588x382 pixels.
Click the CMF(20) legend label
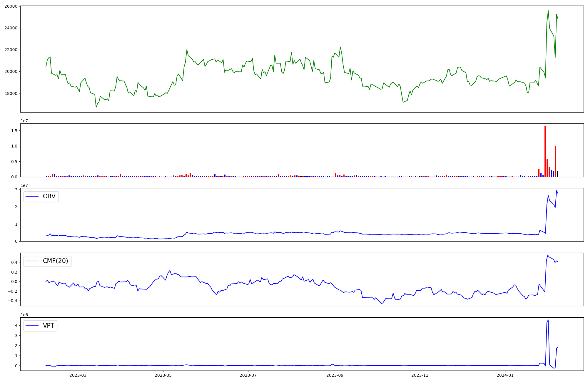[55, 261]
